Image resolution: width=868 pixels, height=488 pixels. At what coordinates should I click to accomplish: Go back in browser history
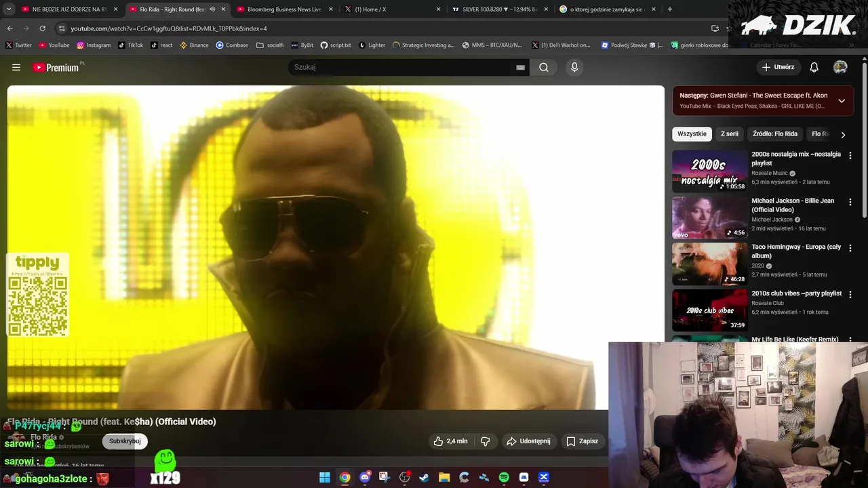click(9, 28)
